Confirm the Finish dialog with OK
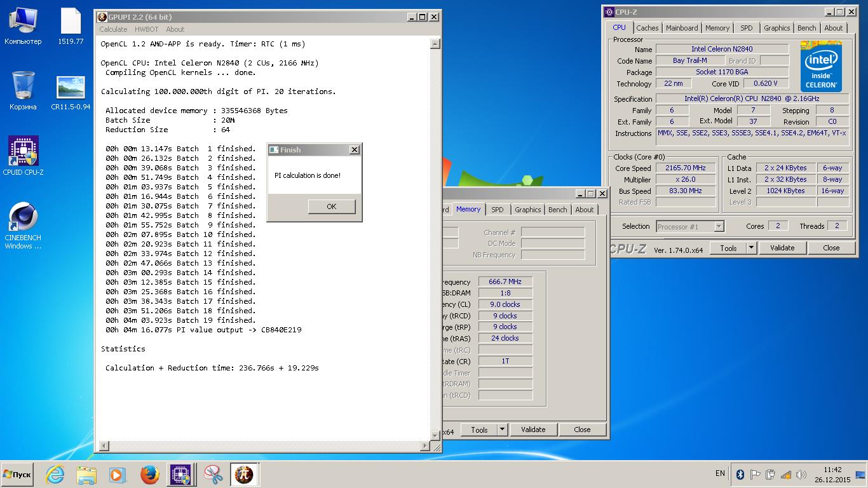 click(x=332, y=207)
